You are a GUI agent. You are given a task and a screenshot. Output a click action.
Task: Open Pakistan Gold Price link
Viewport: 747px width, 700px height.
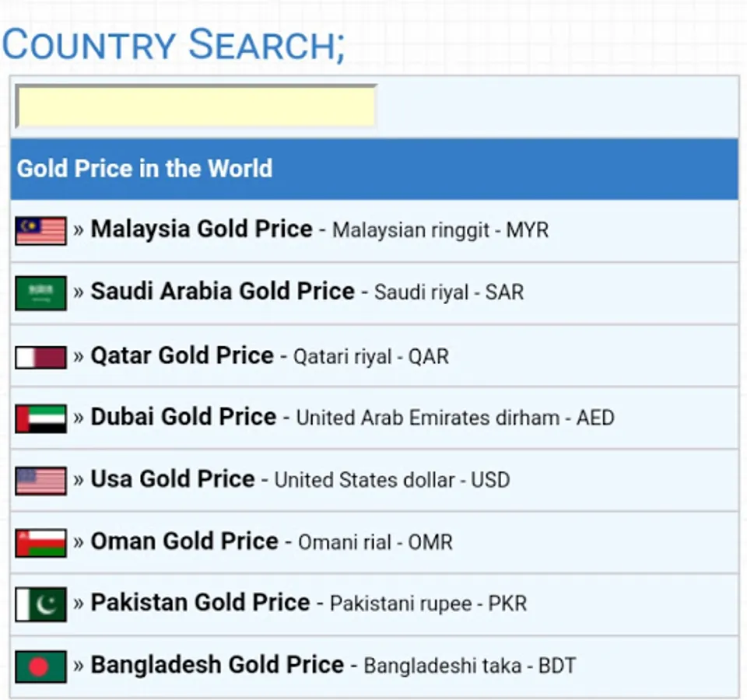[x=200, y=602]
